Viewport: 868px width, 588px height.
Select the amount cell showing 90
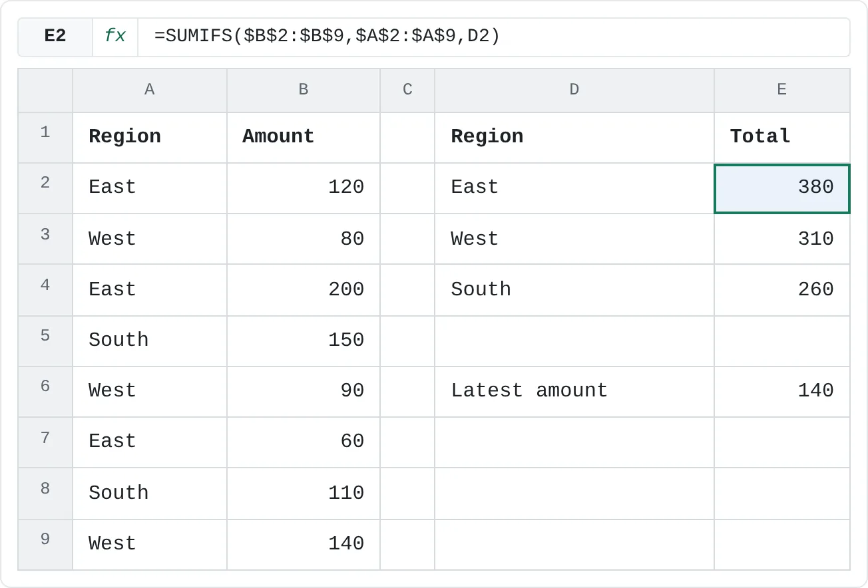click(304, 392)
